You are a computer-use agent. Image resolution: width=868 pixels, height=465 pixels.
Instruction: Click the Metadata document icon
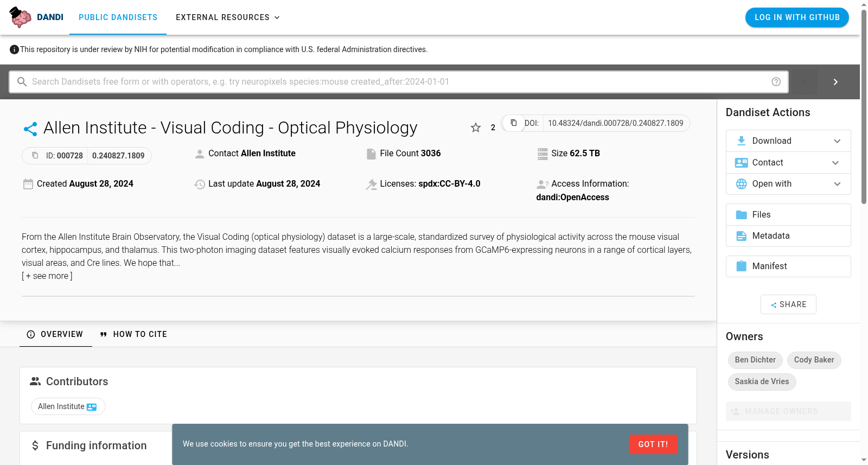[x=741, y=236]
